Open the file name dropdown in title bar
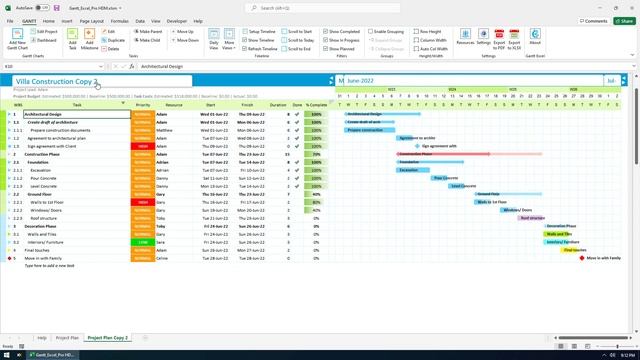 pyautogui.click(x=120, y=8)
